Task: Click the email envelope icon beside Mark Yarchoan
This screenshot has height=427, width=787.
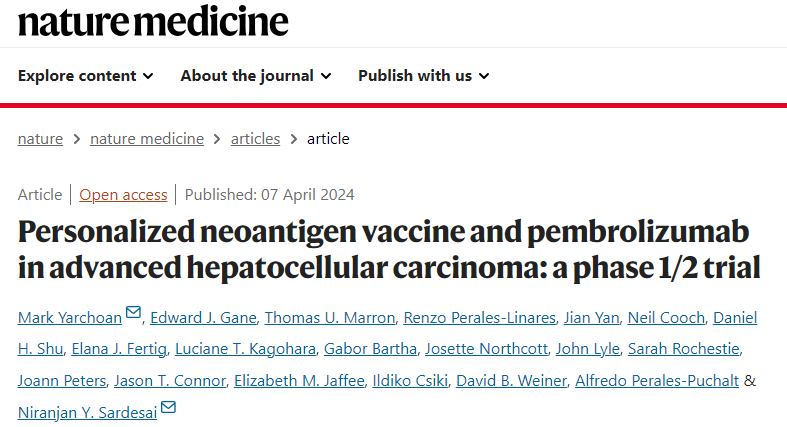Action: 133,312
